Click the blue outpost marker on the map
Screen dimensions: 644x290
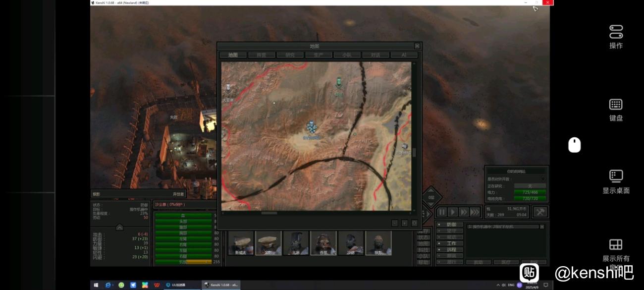coord(312,127)
